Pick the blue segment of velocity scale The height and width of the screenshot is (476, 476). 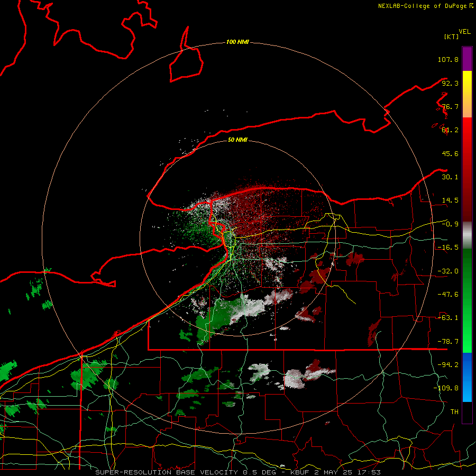click(x=467, y=377)
